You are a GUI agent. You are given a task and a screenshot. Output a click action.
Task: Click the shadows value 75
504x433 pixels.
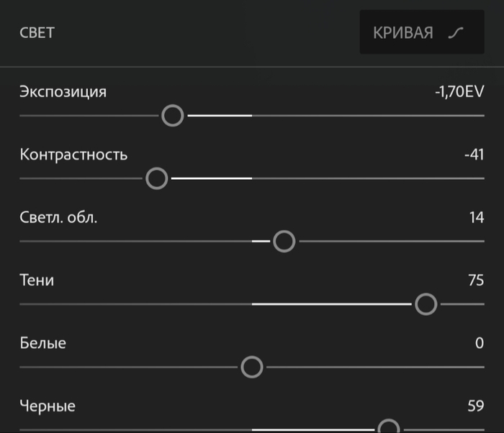(476, 281)
